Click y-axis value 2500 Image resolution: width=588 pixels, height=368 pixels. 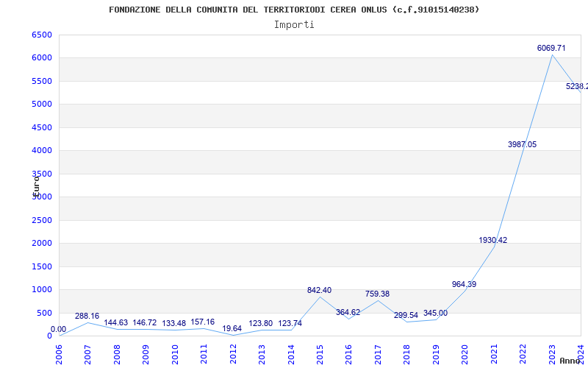(x=42, y=220)
